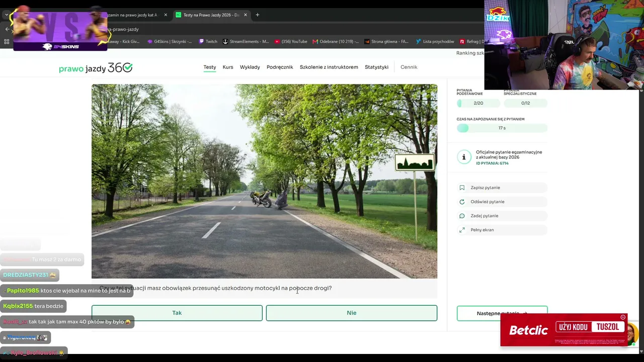
Task: Click the Betclic UŻYJ KODU TUSZOL banner
Action: click(563, 330)
